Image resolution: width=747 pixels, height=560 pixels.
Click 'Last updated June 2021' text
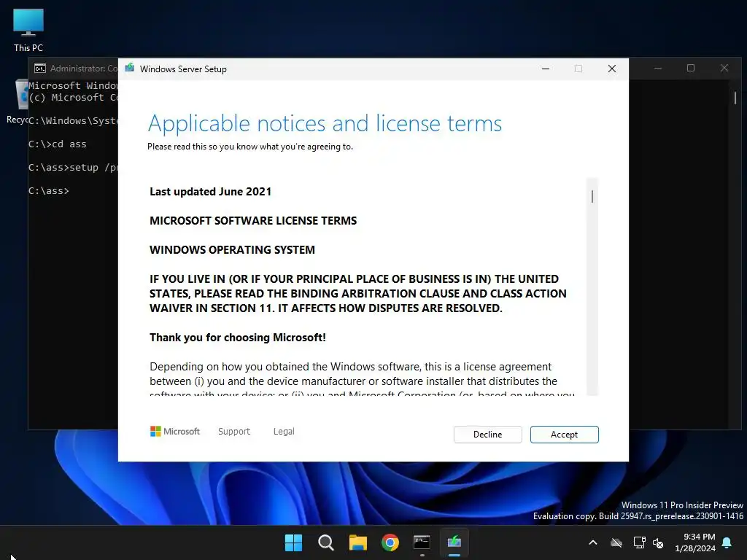(210, 192)
